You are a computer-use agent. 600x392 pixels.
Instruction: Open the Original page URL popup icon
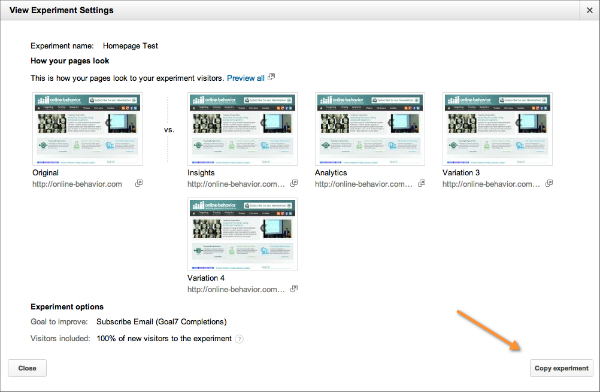tap(139, 183)
